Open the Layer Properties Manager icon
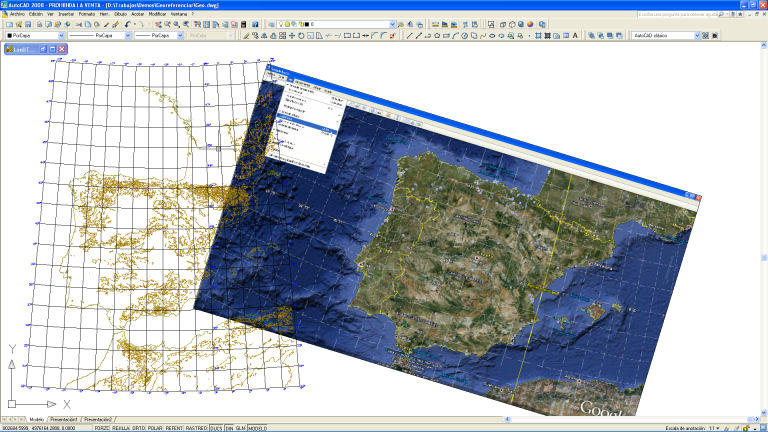 (x=271, y=24)
